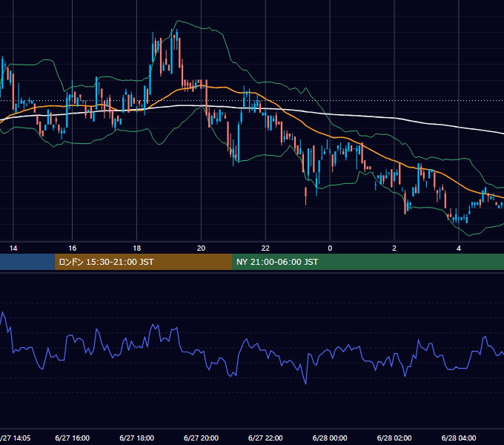Click the London session bar 15:30-21:00 JST

pyautogui.click(x=143, y=262)
